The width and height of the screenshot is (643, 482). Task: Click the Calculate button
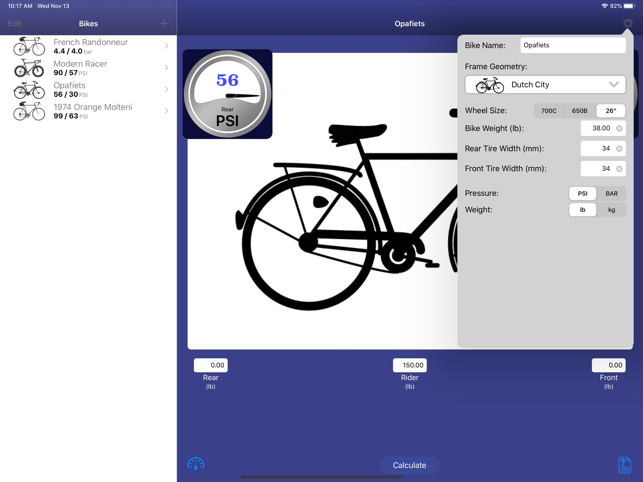pyautogui.click(x=409, y=465)
